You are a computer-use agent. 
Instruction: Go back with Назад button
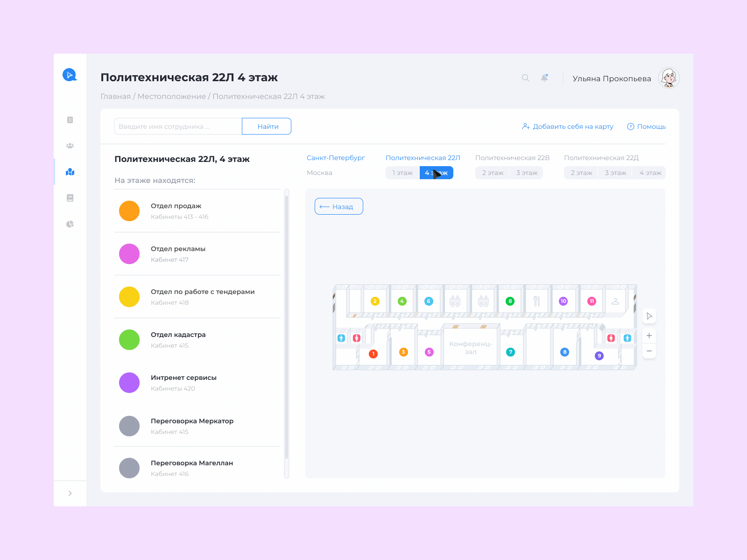coord(339,206)
